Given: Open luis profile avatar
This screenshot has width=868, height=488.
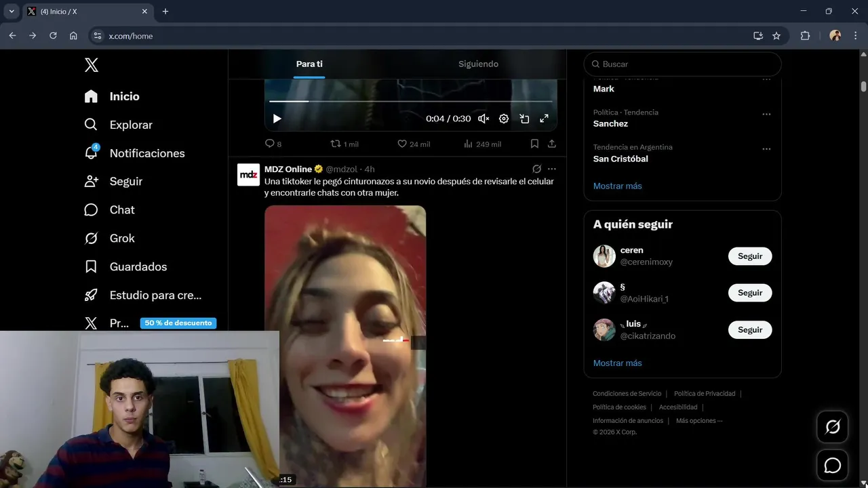Looking at the screenshot, I should coord(604,329).
